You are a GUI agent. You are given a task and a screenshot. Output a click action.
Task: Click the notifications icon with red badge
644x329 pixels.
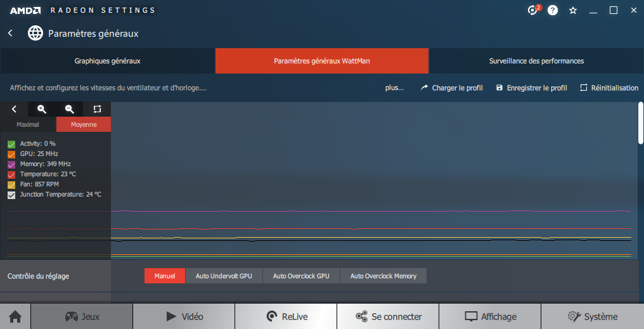tap(534, 10)
